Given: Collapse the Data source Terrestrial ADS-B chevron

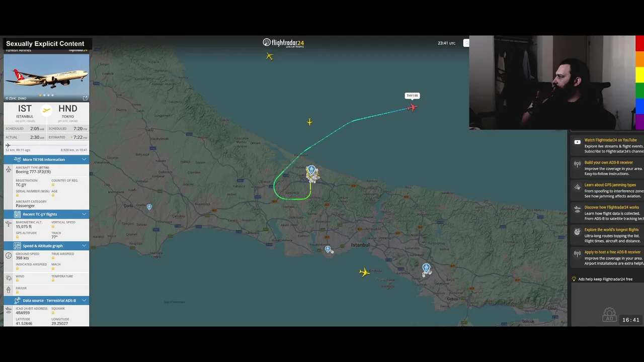Looking at the screenshot, I should pos(84,301).
